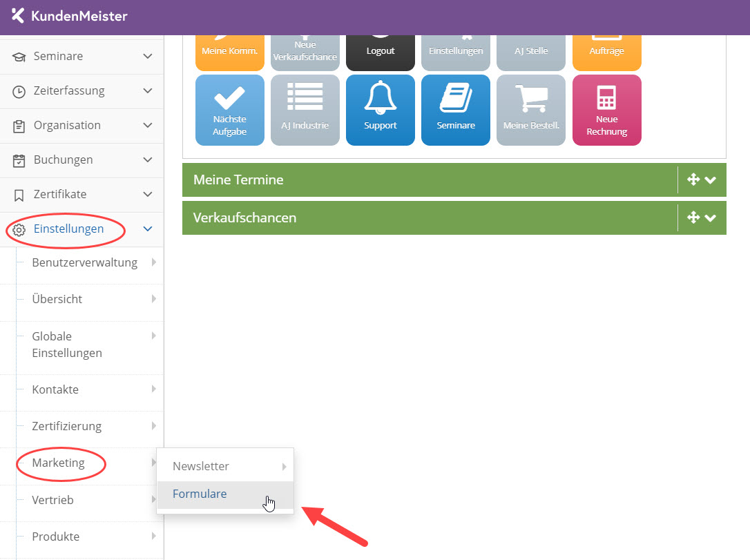Click the orange Aufträge tile
This screenshot has width=750, height=560.
(x=606, y=52)
